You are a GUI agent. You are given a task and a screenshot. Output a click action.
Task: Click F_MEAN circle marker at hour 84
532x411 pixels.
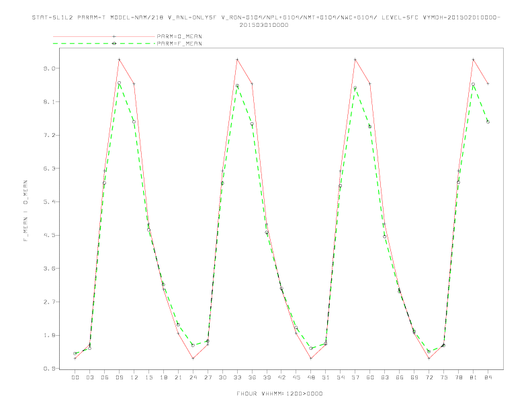click(x=488, y=122)
